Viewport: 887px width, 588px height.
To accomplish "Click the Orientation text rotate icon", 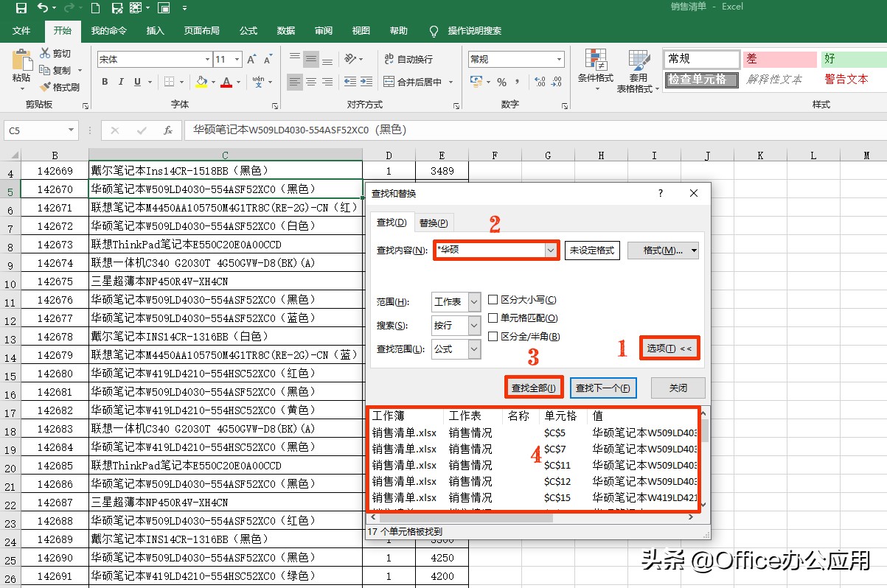I will (351, 59).
